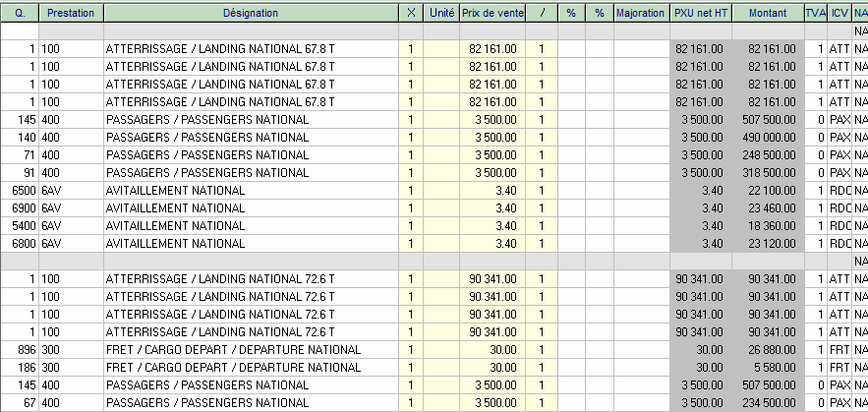Click the Q. quantity column header
The width and height of the screenshot is (868, 412).
(20, 13)
